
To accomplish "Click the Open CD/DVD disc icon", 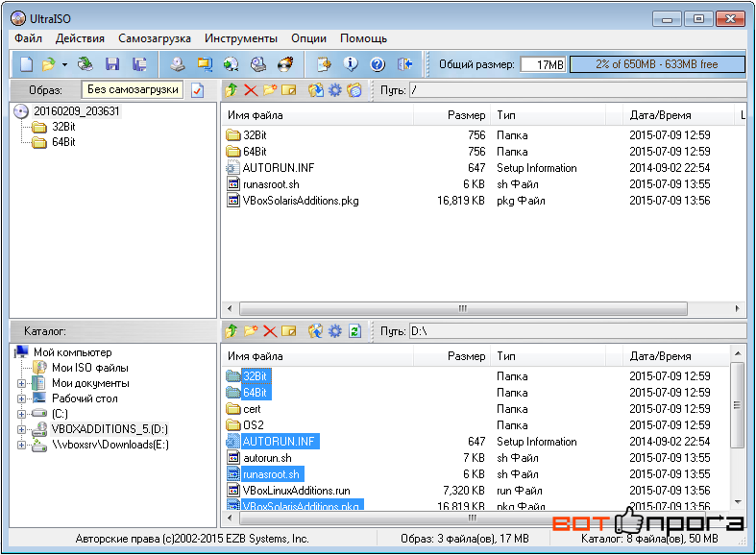I will (x=85, y=64).
